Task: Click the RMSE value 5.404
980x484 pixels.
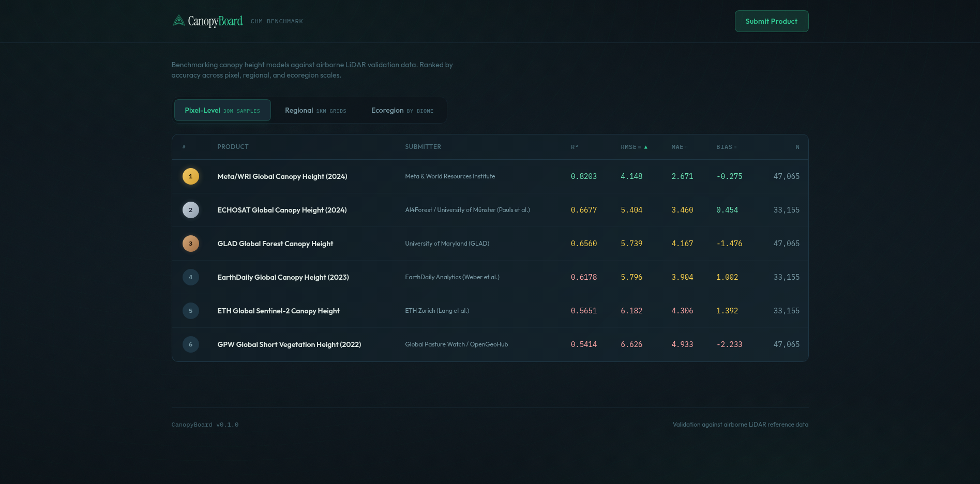Action: pos(631,210)
